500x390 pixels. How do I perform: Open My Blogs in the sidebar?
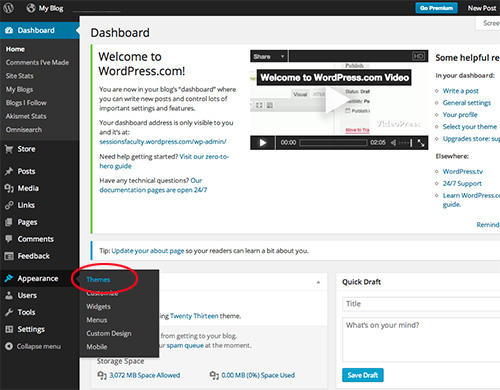coord(19,89)
